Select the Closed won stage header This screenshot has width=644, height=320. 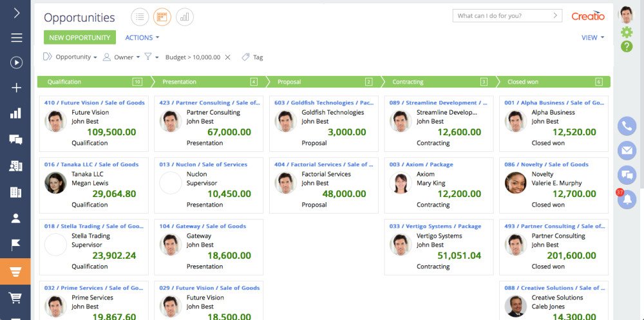click(x=553, y=82)
